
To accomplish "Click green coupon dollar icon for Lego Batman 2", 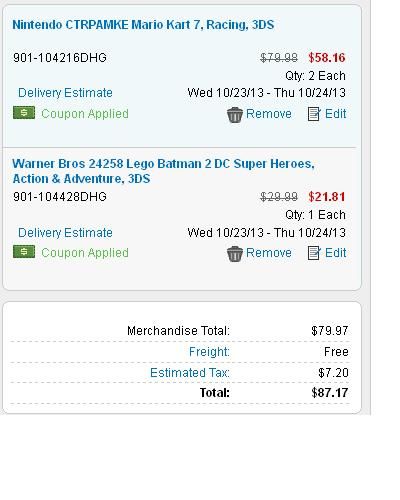I will point(24,252).
